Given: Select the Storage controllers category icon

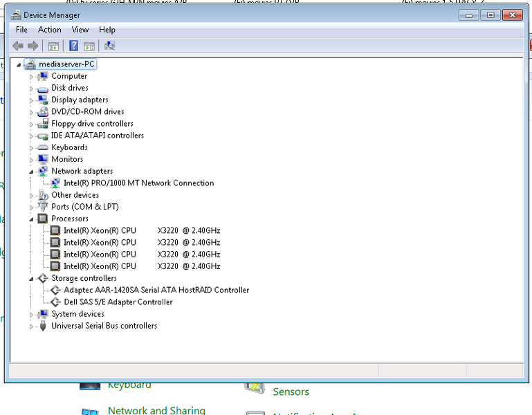Looking at the screenshot, I should (43, 278).
